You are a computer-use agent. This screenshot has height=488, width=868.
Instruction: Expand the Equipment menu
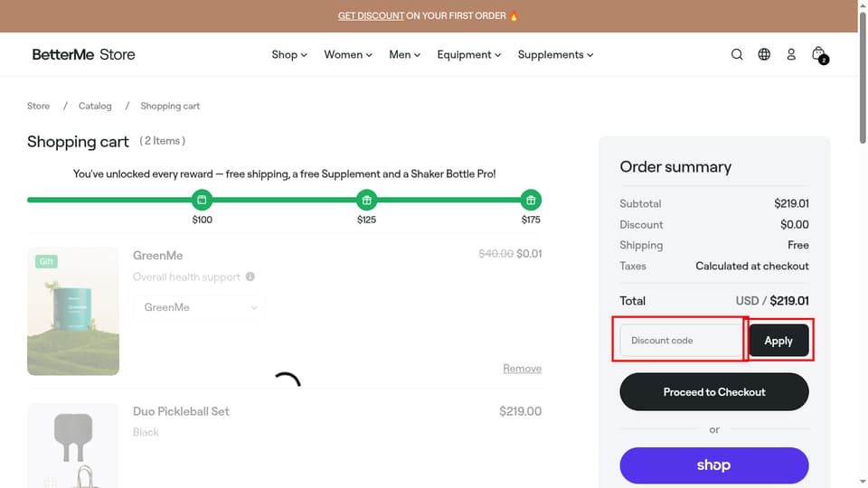pyautogui.click(x=469, y=55)
